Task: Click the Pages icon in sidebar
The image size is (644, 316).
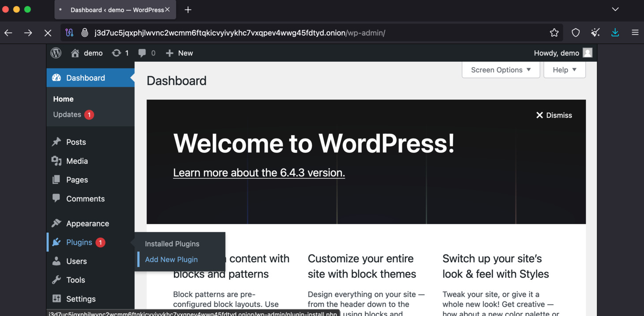Action: [x=56, y=180]
